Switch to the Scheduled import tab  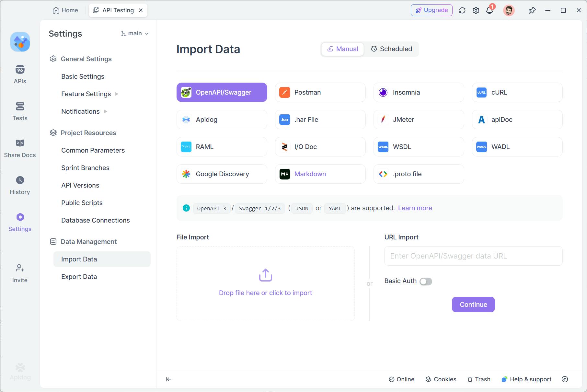click(x=391, y=49)
